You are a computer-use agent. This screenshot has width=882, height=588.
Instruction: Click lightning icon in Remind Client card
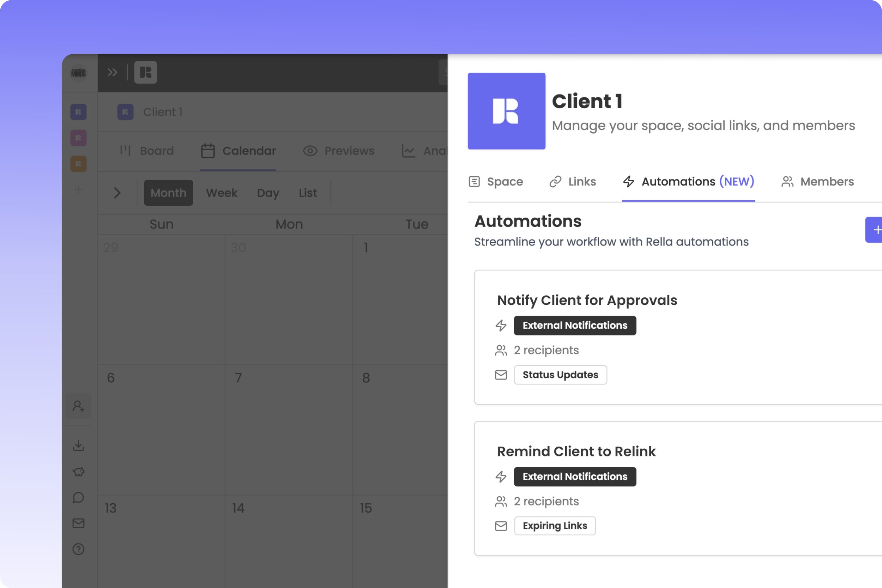click(501, 477)
